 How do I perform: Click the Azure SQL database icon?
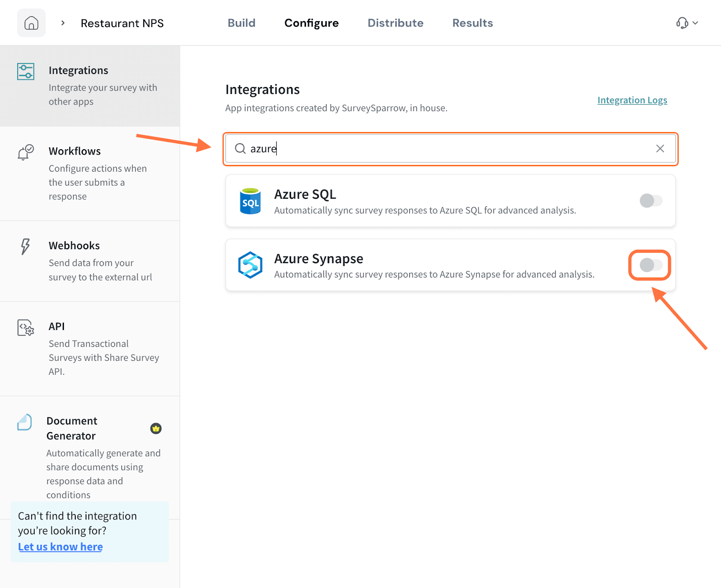pyautogui.click(x=250, y=201)
